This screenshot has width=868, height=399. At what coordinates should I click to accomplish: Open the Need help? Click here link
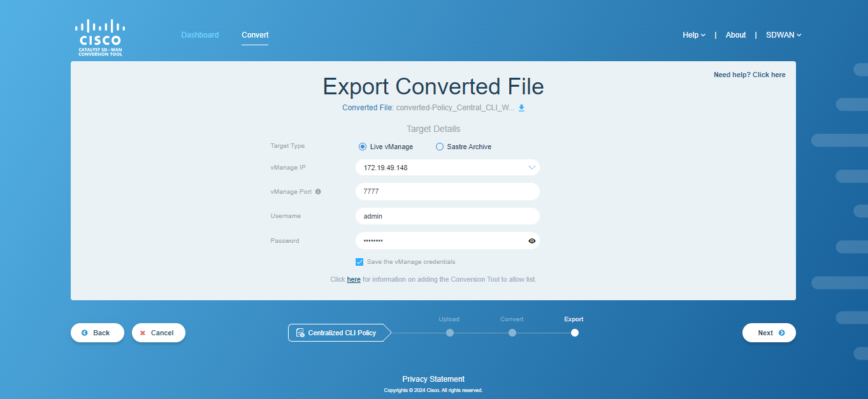tap(749, 75)
